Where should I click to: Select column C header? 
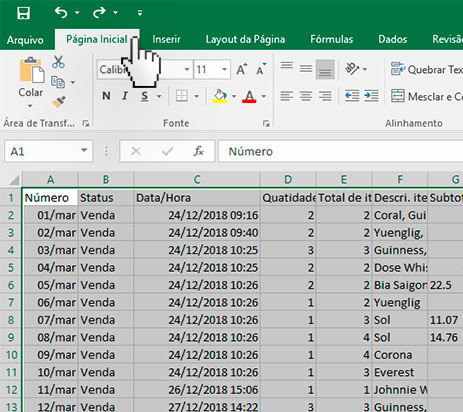197,180
